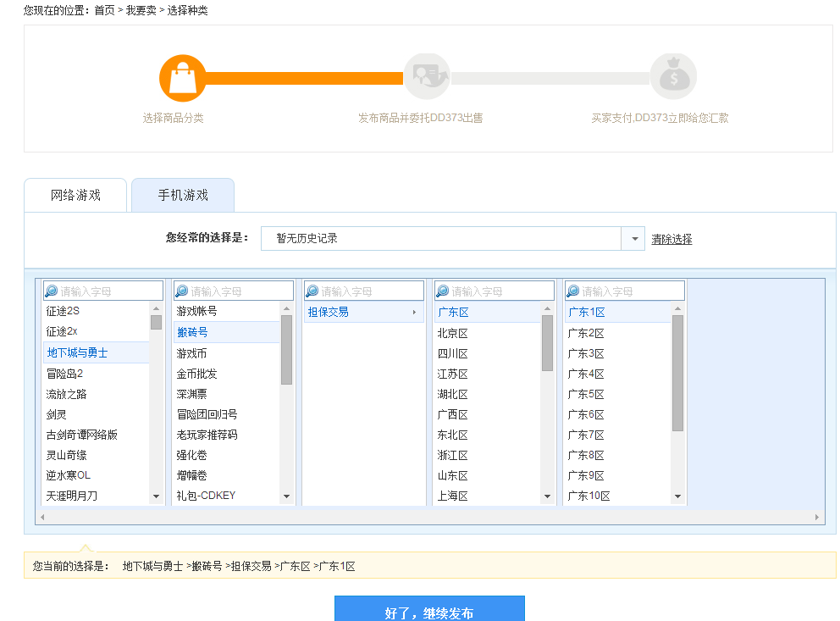Click the gray publish-item step icon

click(x=427, y=76)
